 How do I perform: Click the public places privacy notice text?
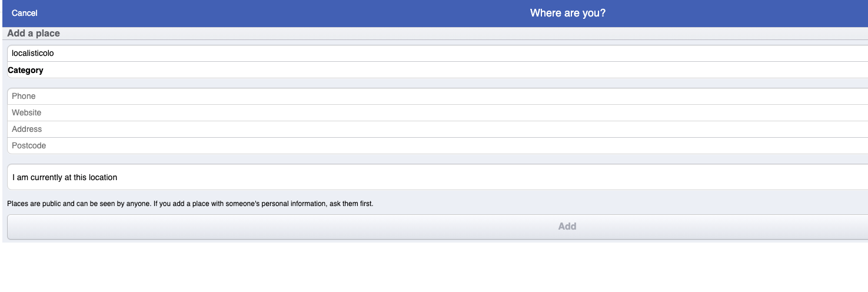(190, 204)
